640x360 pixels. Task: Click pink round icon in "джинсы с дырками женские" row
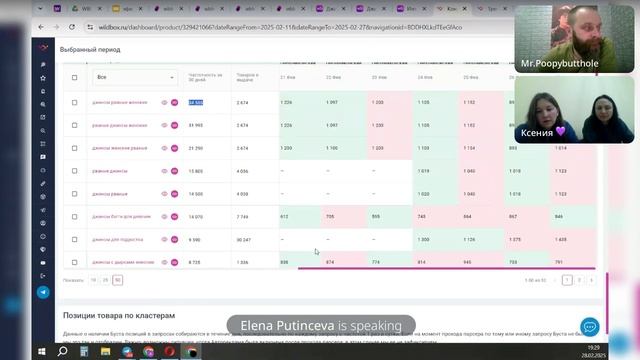[x=174, y=262]
